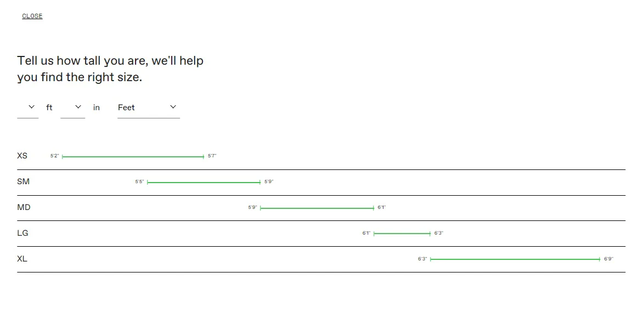Click the XS green height range bar
644x318 pixels.
[133, 157]
